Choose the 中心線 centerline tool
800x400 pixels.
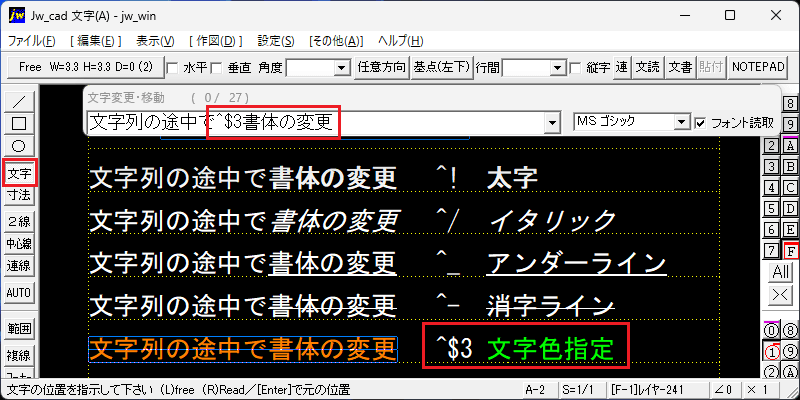coord(19,244)
